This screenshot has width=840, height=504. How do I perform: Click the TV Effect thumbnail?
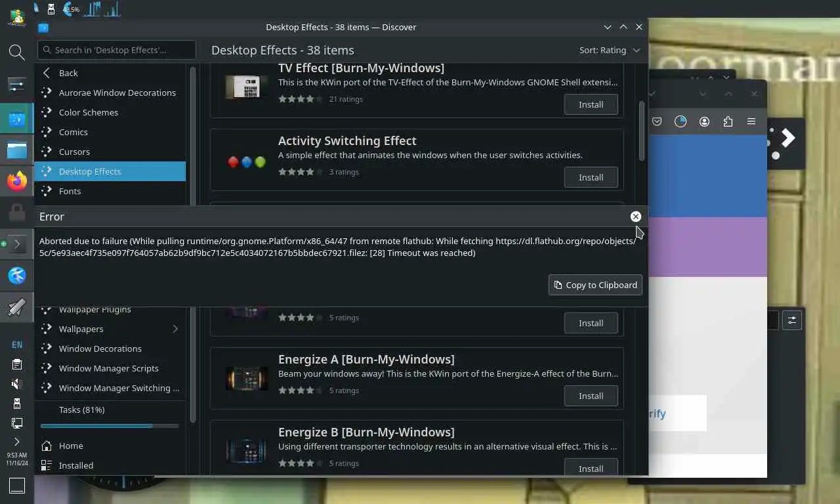tap(247, 87)
